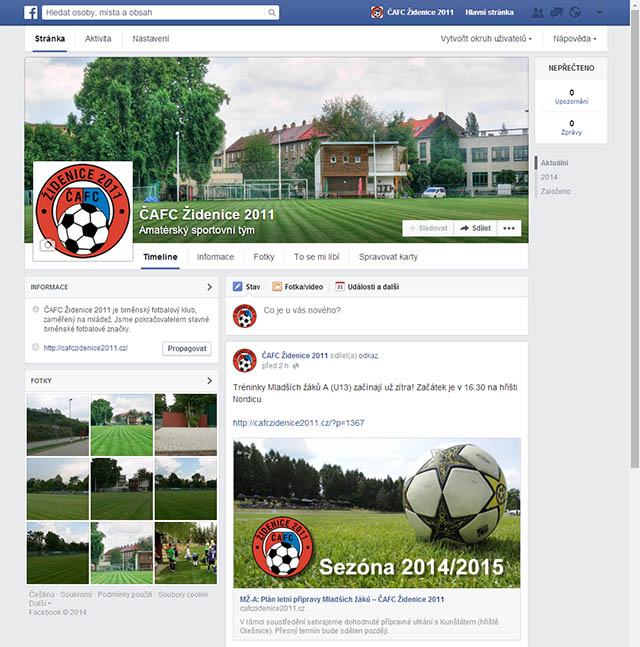Open the messages icon in top bar
Screen dimensions: 640x647
coord(556,12)
